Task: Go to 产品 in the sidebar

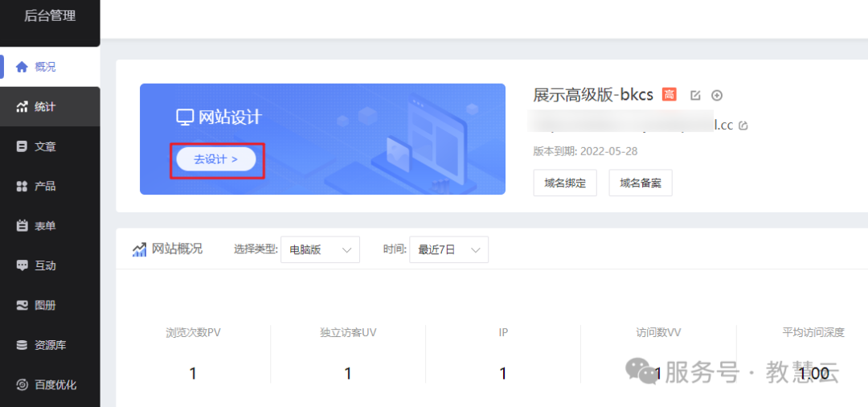Action: click(x=45, y=186)
